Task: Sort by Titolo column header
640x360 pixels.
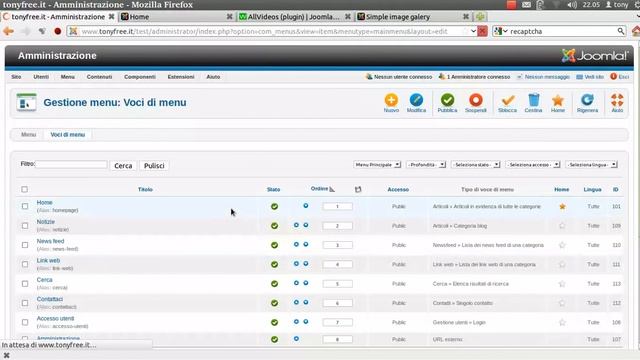Action: point(145,189)
